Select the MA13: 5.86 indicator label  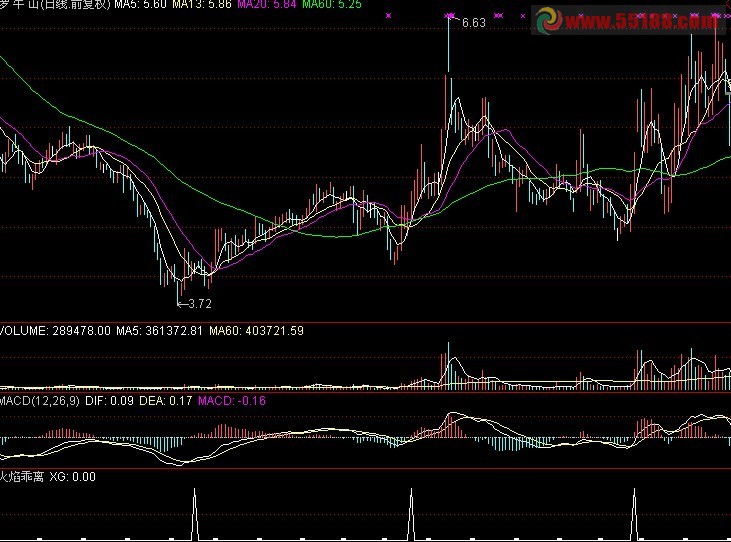click(x=201, y=4)
